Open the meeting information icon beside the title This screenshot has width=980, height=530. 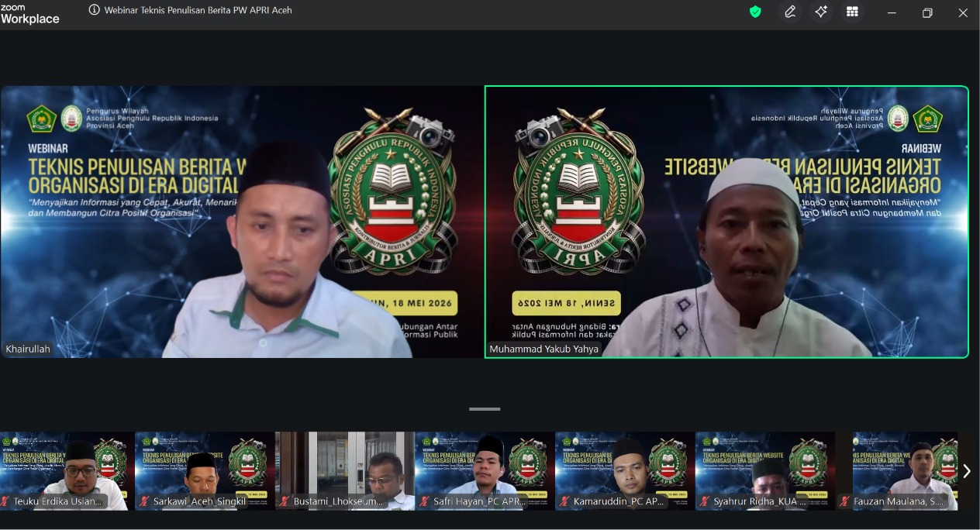pyautogui.click(x=95, y=10)
